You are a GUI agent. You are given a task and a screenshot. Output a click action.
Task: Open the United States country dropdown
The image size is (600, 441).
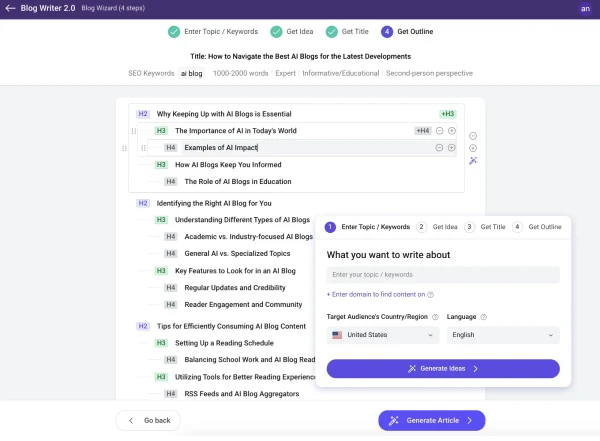point(382,335)
